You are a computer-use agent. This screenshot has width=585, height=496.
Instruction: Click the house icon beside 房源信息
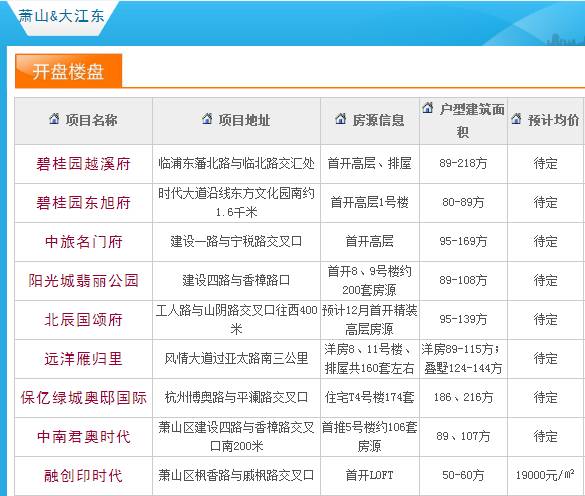[340, 118]
